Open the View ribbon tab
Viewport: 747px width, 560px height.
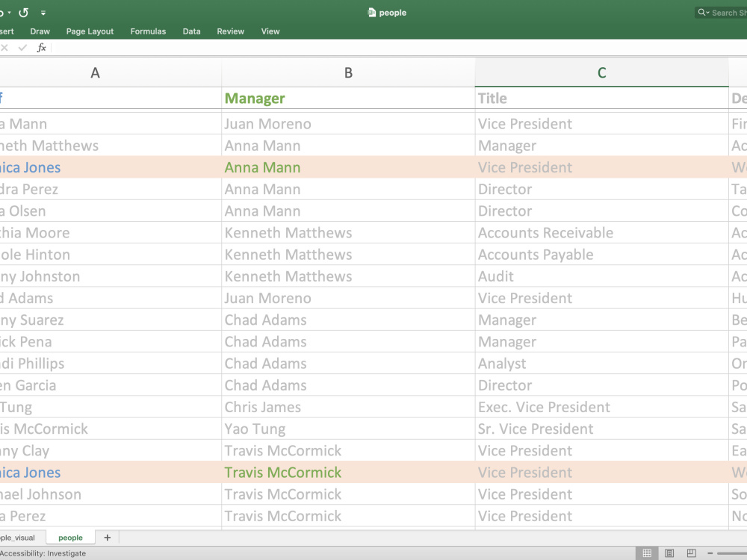[270, 31]
